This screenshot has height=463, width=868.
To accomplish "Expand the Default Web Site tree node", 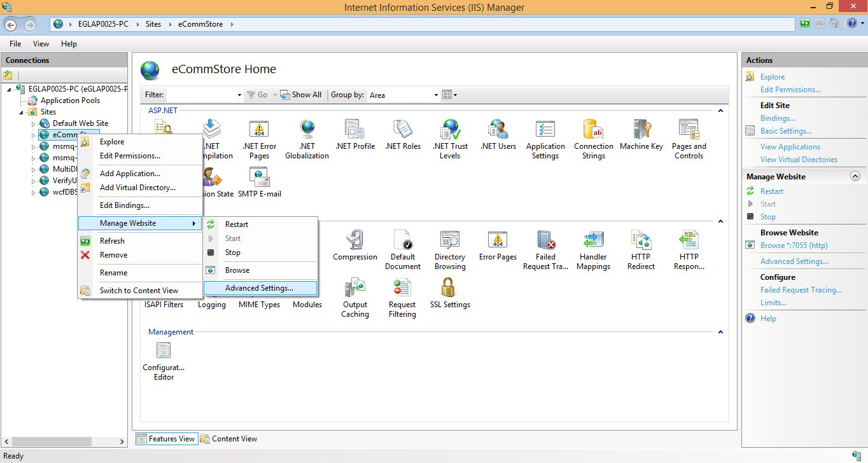I will coord(33,123).
